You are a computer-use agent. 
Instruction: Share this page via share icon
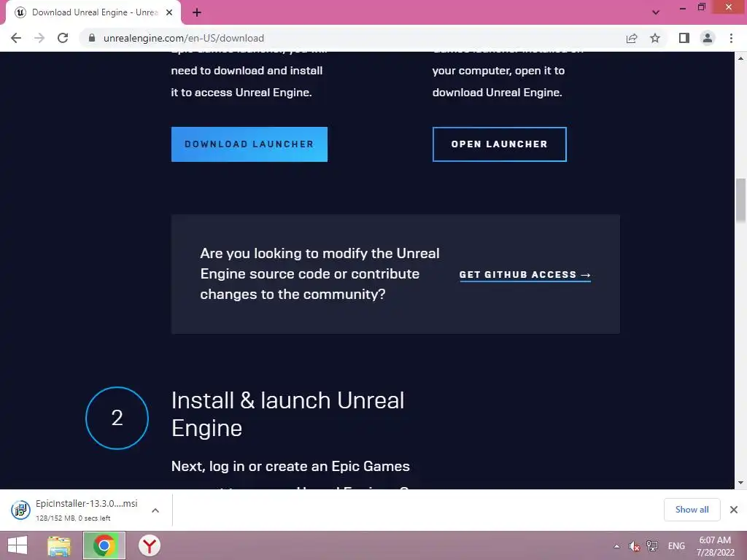coord(632,38)
